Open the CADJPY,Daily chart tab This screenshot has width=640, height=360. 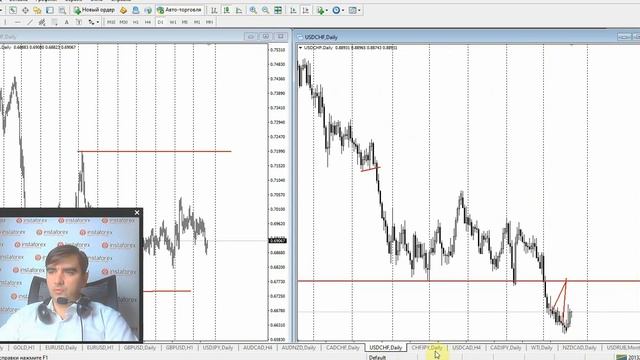click(505, 348)
